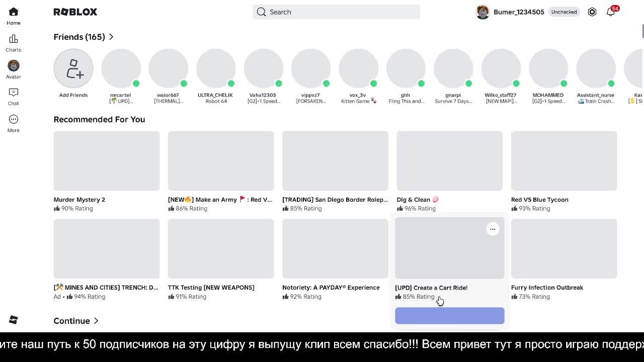644x362 pixels.
Task: Open the Roblox Studio icon in sidebar
Action: tap(14, 320)
